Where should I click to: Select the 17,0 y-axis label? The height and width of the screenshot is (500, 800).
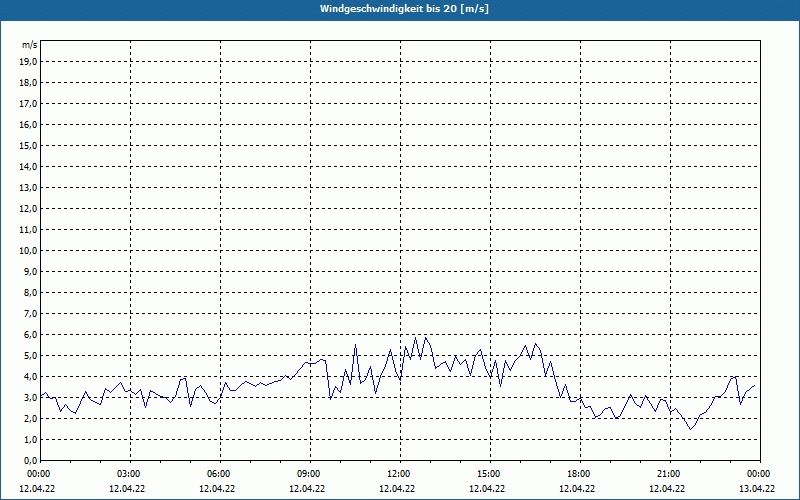[28, 104]
